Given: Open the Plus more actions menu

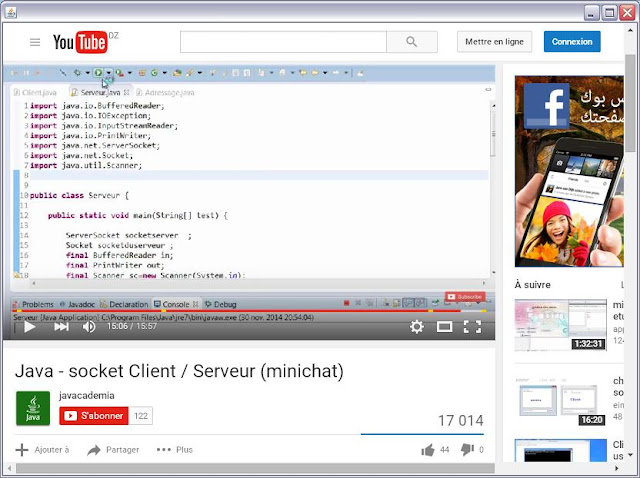Looking at the screenshot, I should (x=175, y=450).
